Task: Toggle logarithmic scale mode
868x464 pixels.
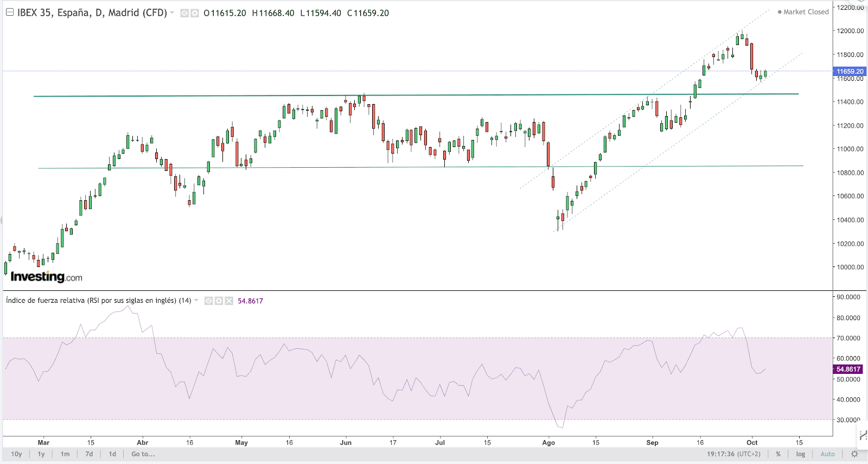Action: (x=800, y=454)
